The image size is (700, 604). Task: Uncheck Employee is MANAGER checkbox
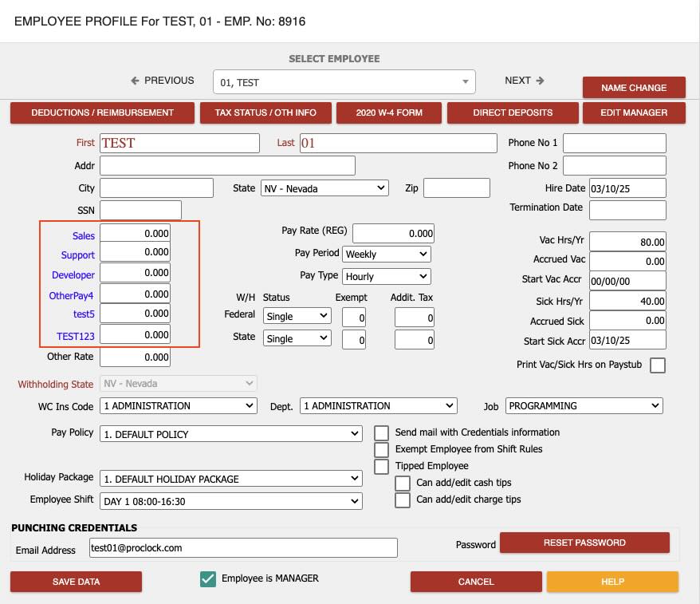(208, 579)
